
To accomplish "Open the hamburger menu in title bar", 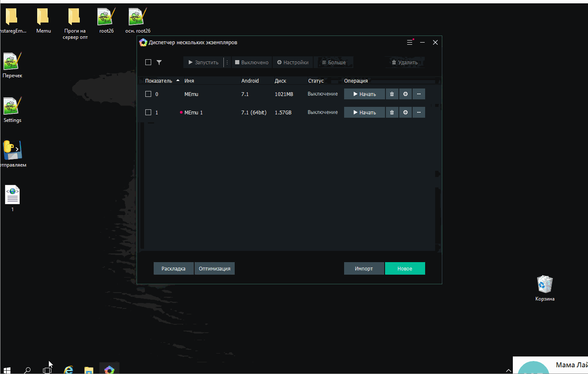I will click(410, 42).
